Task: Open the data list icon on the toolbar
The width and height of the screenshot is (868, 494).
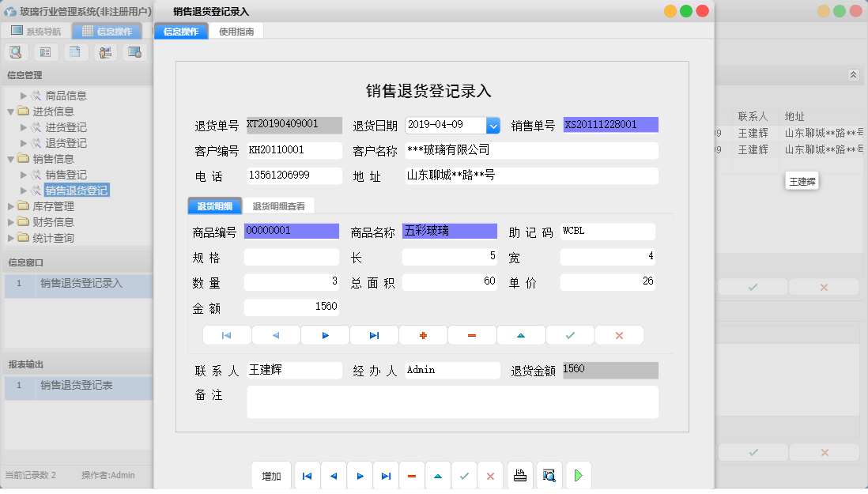Action: pos(45,51)
